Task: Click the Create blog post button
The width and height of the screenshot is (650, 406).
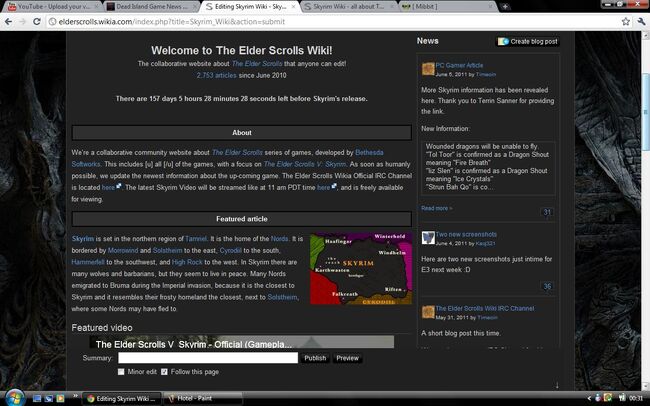Action: coord(528,41)
